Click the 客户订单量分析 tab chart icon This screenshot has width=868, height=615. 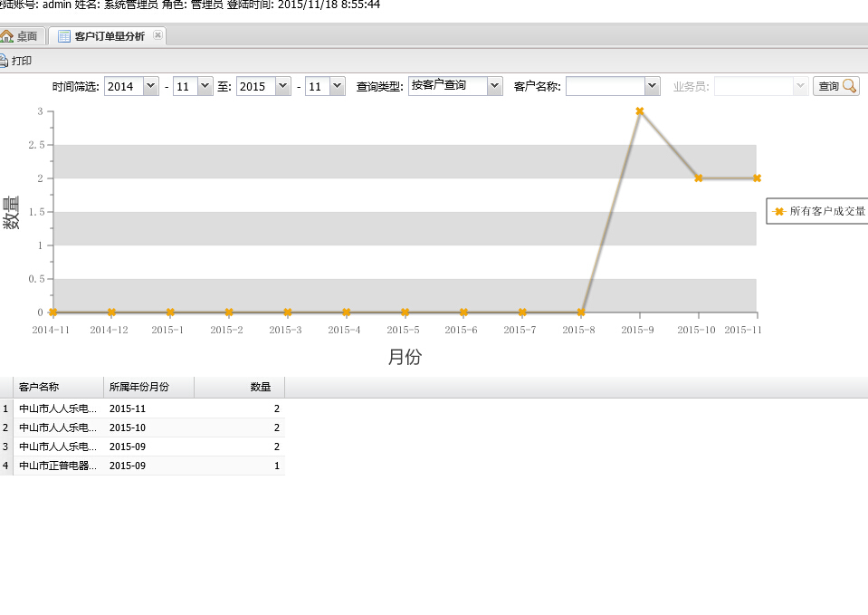[x=64, y=36]
